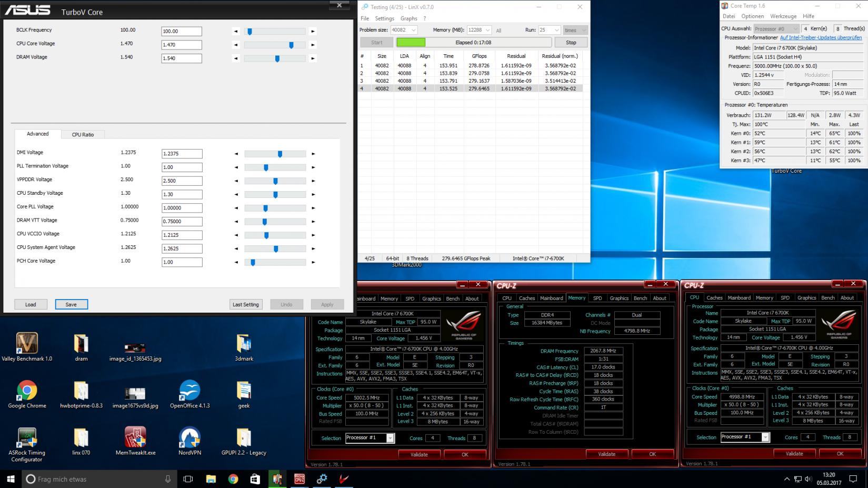This screenshot has width=868, height=488.
Task: Click OK in the Memory CPU-Z window
Action: 652,454
